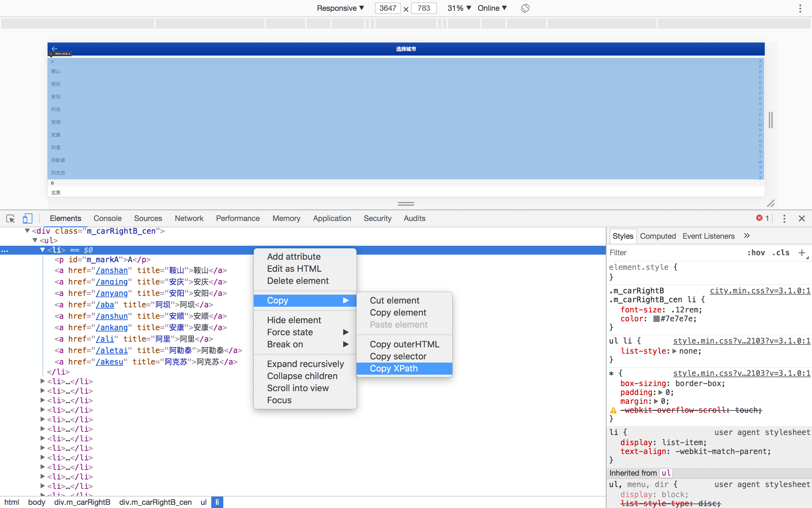Open style.min.css link for ul li rule
812x508 pixels.
[742, 341]
